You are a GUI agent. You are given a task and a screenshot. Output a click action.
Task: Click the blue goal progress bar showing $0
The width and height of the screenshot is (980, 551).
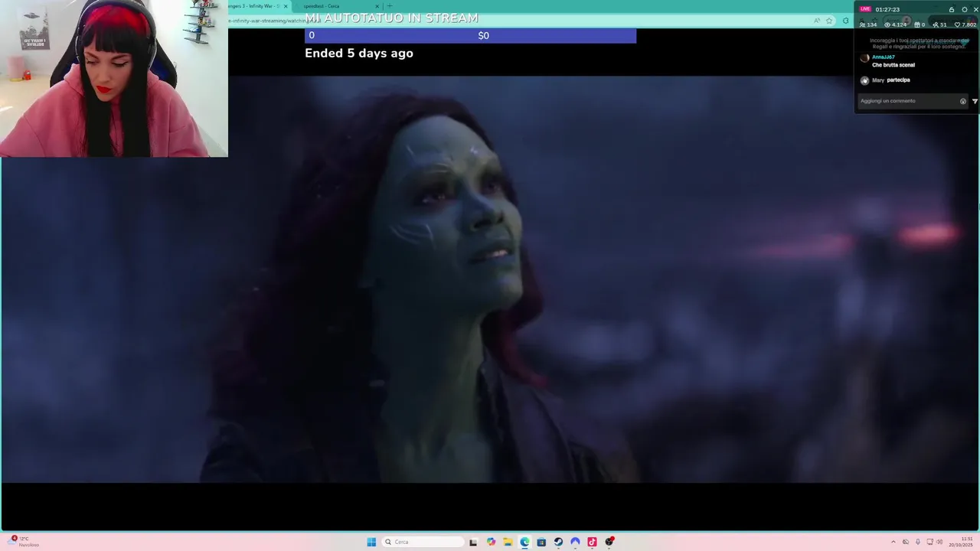(470, 35)
